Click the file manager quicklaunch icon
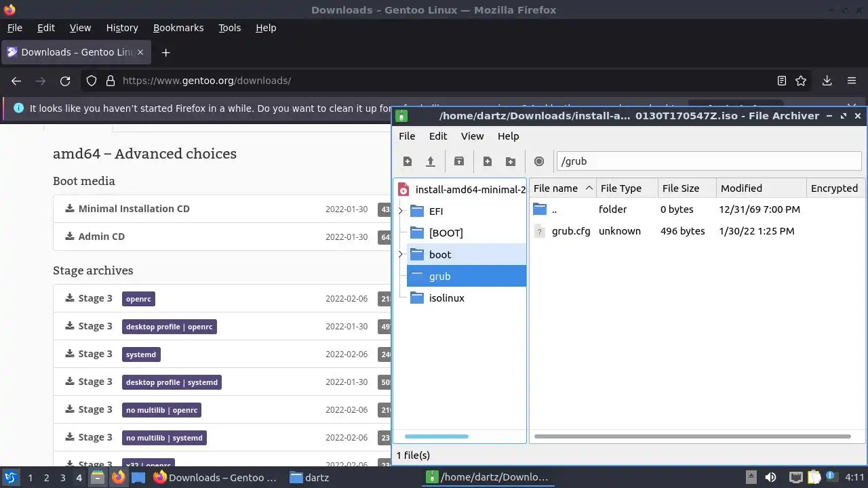 [98, 477]
